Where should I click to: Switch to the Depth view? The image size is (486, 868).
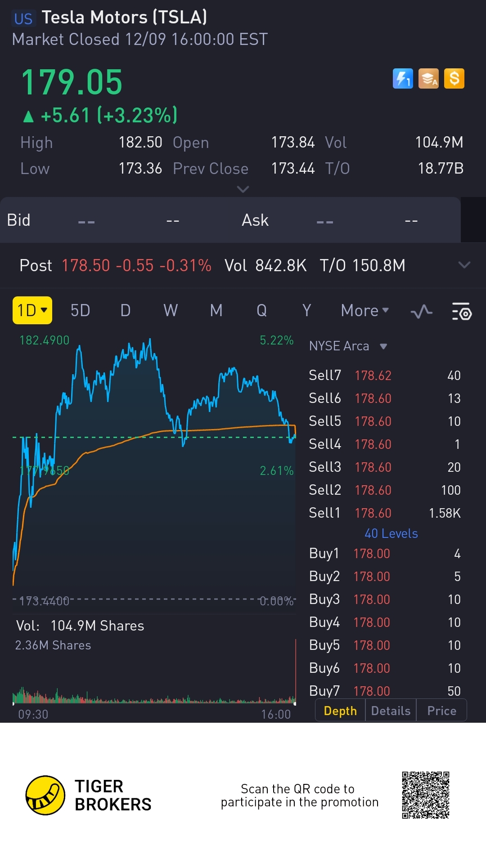[x=340, y=711]
